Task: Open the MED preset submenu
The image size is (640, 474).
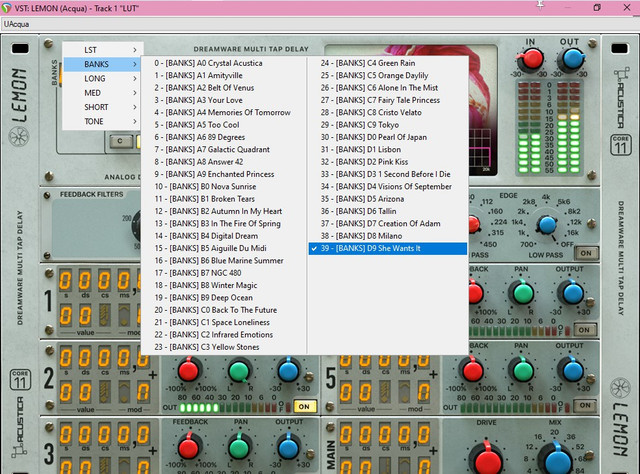Action: click(x=102, y=93)
